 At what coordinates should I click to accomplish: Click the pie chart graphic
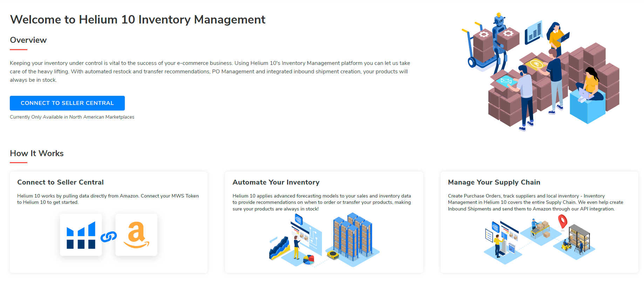(x=309, y=260)
